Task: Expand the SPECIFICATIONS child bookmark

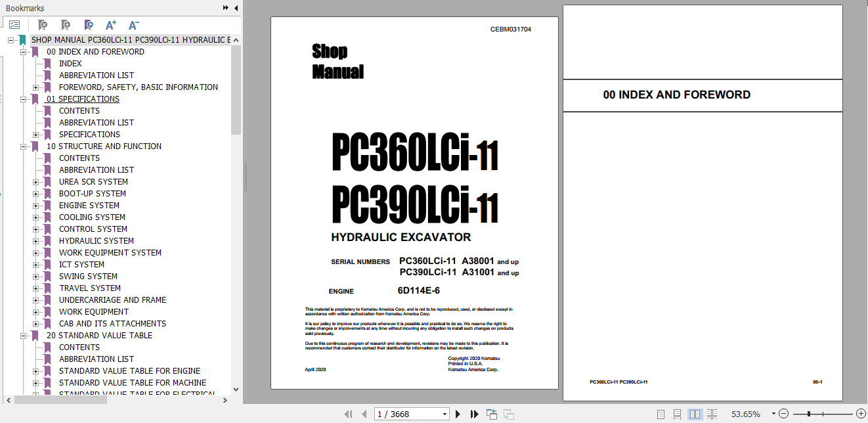Action: tap(36, 135)
